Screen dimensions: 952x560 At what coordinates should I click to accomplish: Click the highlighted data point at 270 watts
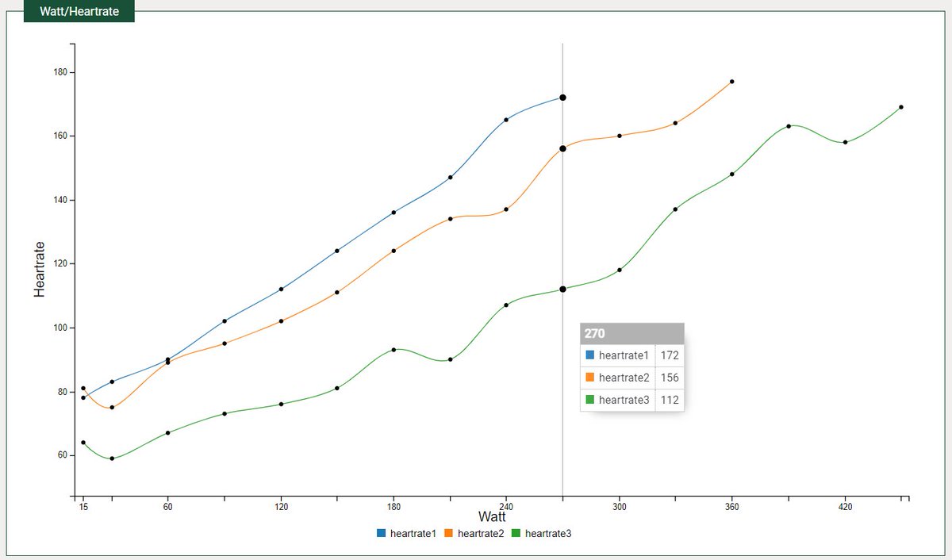561,97
